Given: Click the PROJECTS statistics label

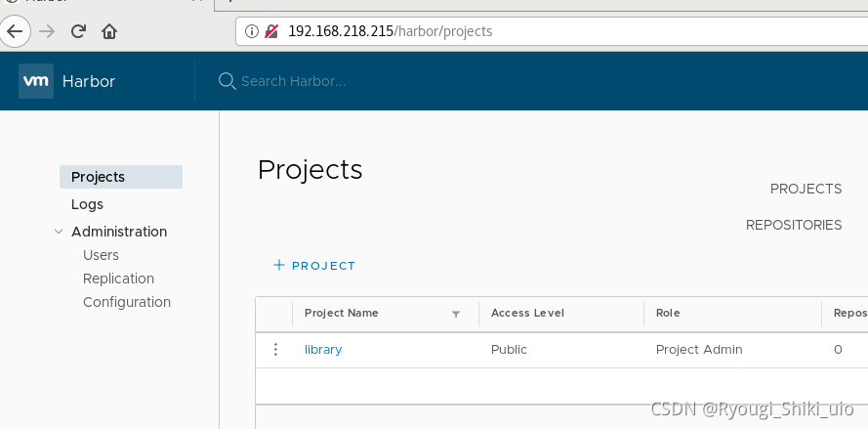Looking at the screenshot, I should (x=806, y=189).
